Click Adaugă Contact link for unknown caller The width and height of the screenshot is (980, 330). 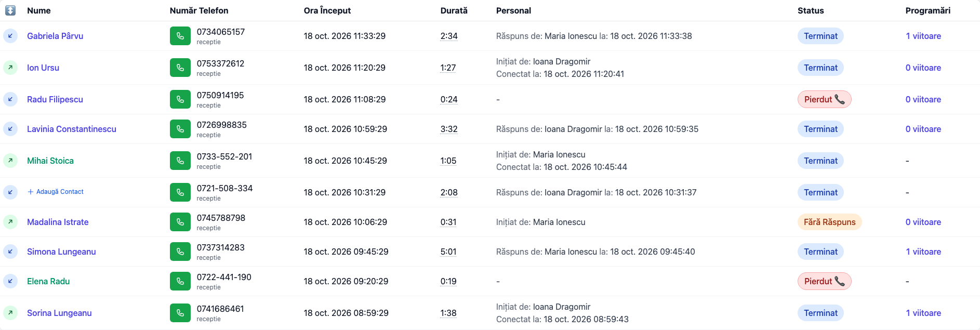click(x=56, y=192)
